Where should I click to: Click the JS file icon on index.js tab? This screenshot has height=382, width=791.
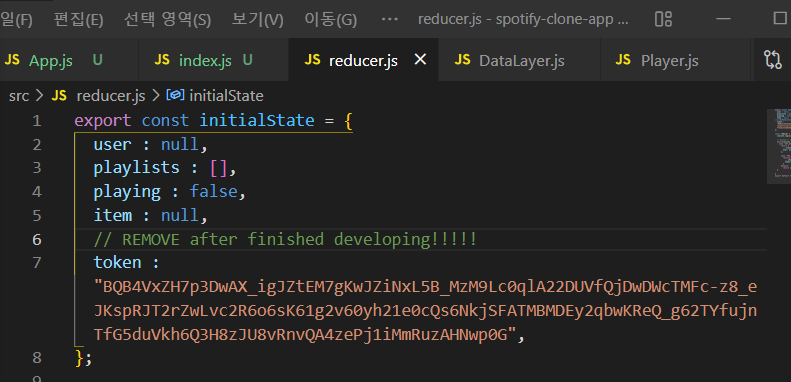coord(162,60)
